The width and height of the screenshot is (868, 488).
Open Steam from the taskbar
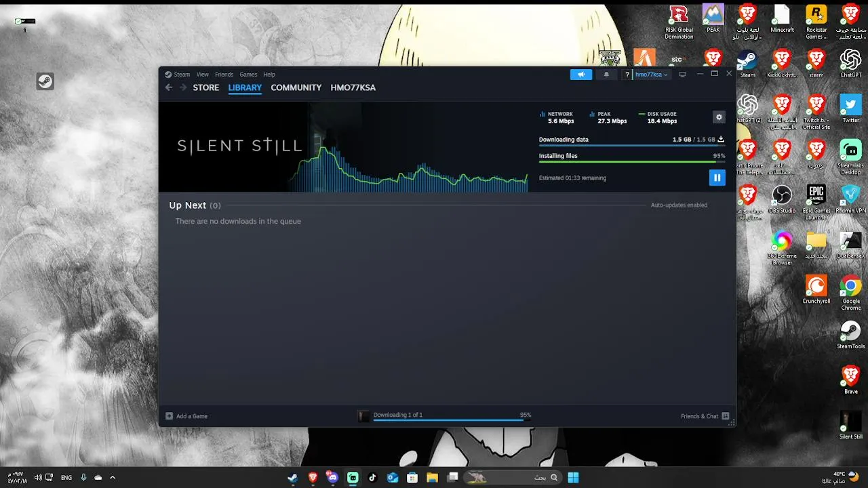click(x=292, y=477)
